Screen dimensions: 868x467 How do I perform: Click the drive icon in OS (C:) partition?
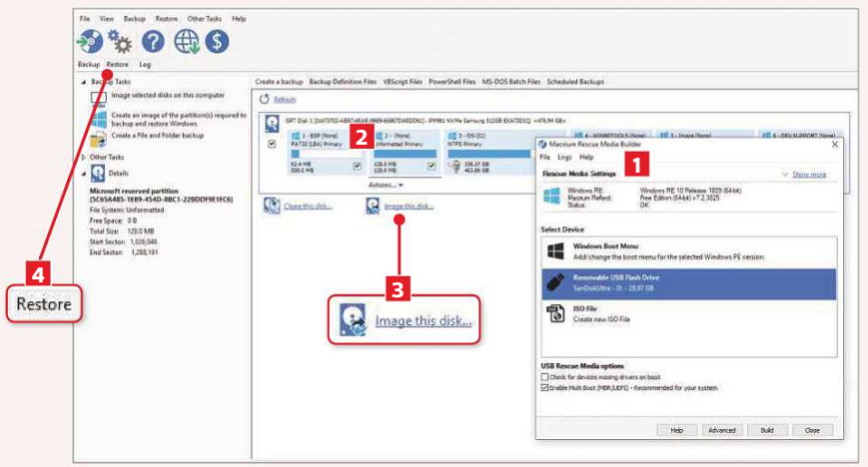click(x=455, y=166)
